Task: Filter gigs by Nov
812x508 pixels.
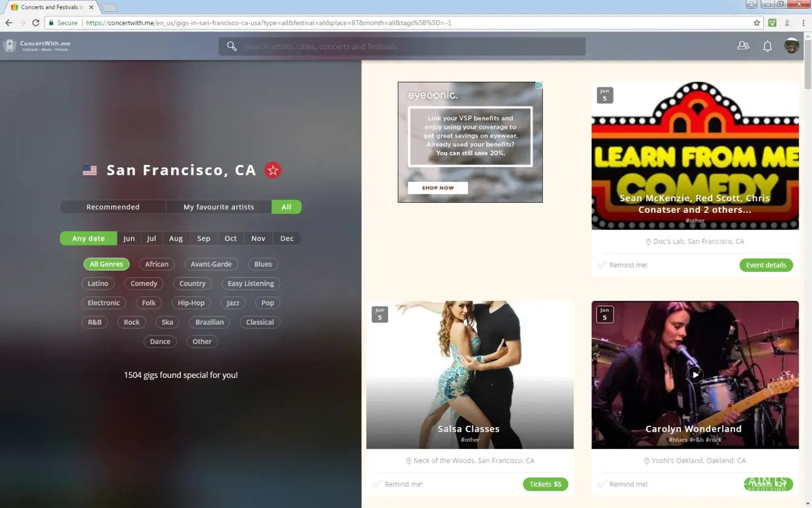Action: [x=258, y=238]
